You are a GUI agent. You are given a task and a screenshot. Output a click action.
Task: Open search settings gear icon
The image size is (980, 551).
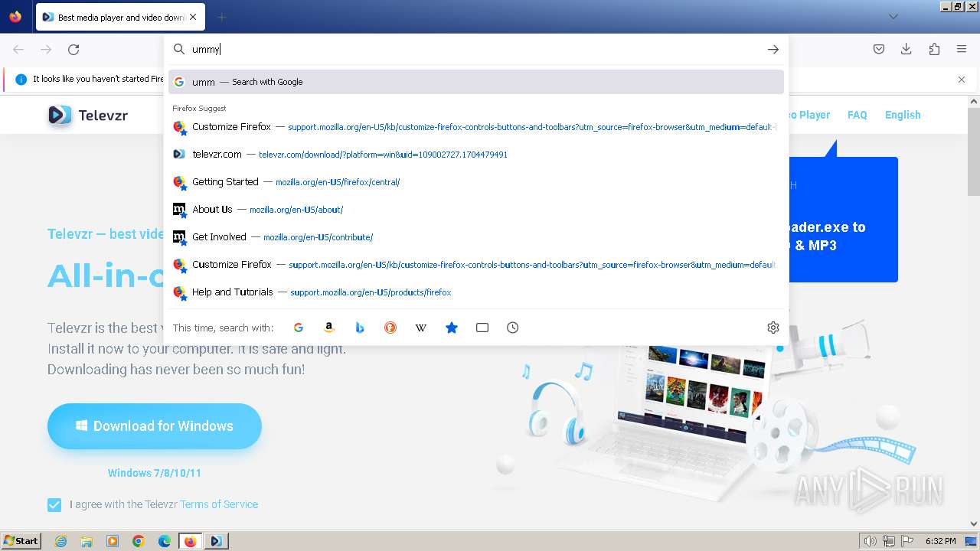[773, 328]
